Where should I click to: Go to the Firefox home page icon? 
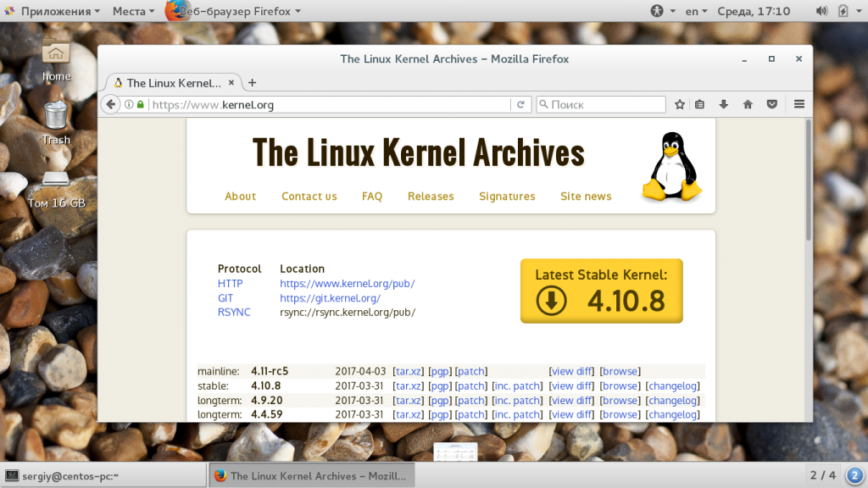coord(748,104)
